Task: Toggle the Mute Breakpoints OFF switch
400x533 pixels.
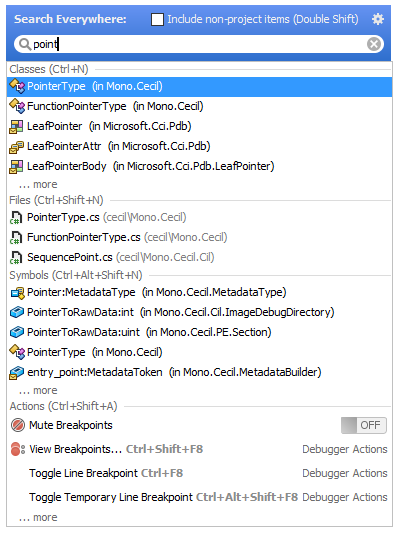Action: click(x=364, y=425)
